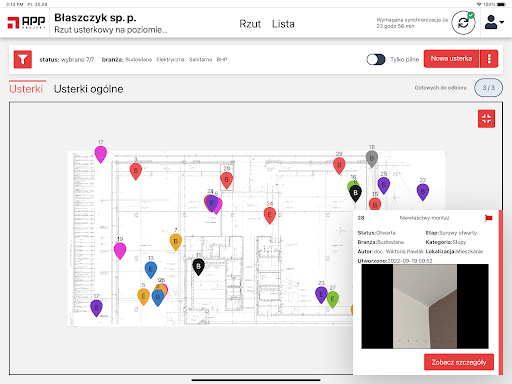Image resolution: width=512 pixels, height=384 pixels.
Task: Select red E pin number 24
Action: [x=270, y=215]
